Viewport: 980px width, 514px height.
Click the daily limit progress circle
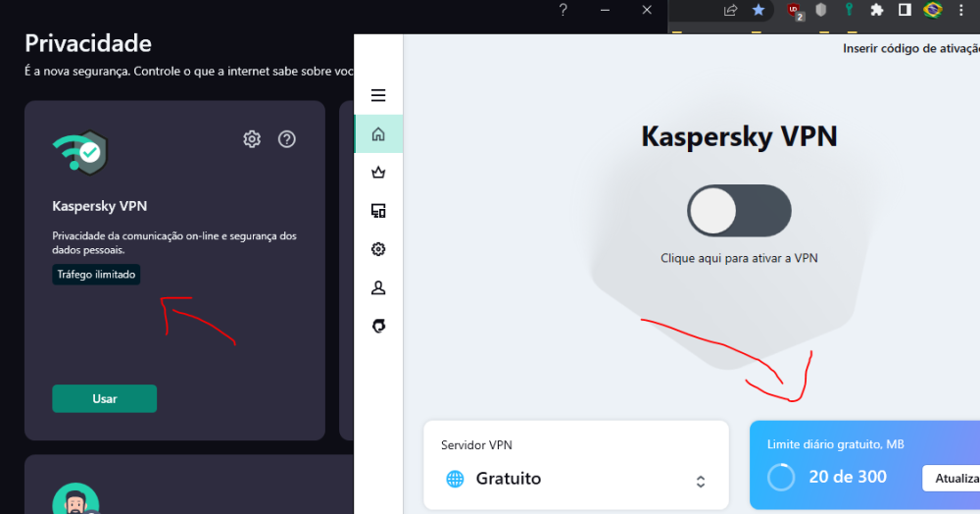[781, 477]
